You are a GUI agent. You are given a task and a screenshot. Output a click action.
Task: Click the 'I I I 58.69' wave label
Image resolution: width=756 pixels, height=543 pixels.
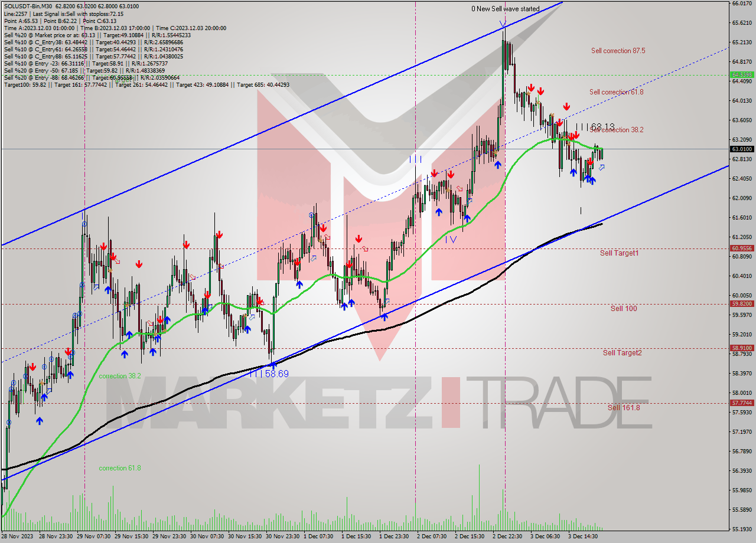pyautogui.click(x=269, y=374)
